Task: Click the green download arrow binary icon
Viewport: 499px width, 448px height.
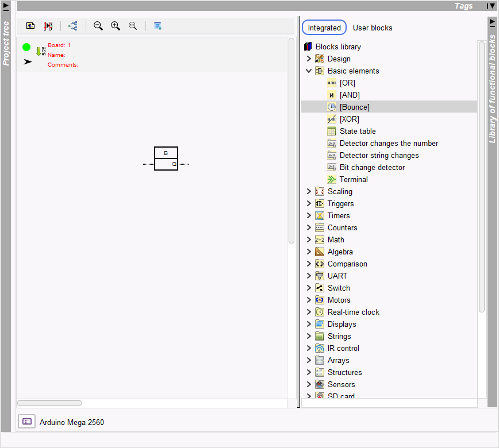Action: coord(40,51)
